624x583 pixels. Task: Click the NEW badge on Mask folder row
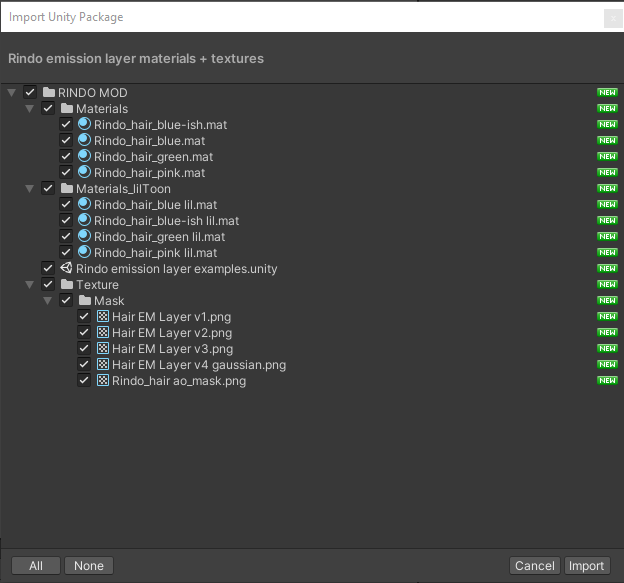coord(607,300)
